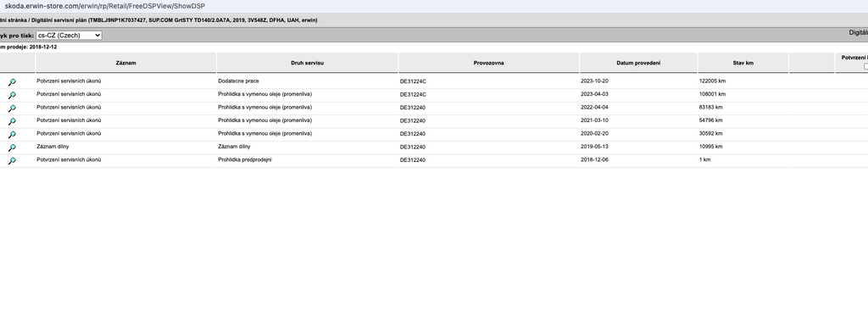Viewport: 868px width, 334px height.
Task: Click Prohlidka s vymenou oleje in 2023-04-03 row
Action: click(x=264, y=94)
